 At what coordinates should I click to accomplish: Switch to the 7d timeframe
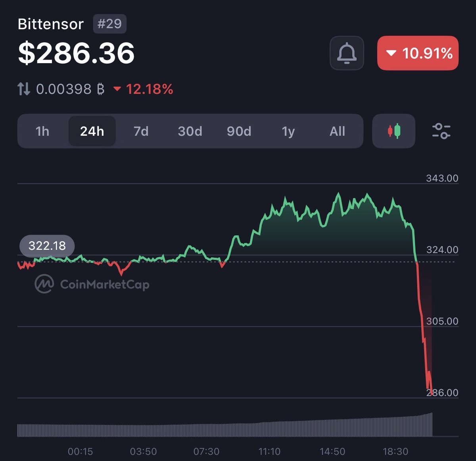click(x=141, y=131)
